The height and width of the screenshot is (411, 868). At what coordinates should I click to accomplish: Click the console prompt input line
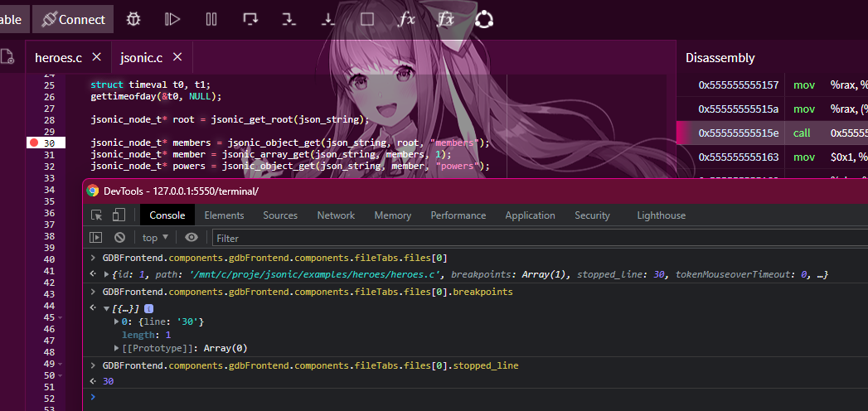tap(482, 397)
